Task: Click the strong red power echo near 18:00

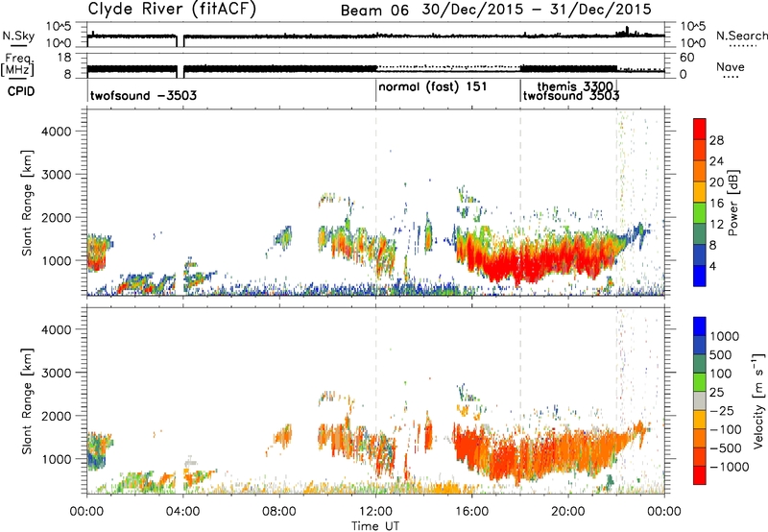Action: (x=520, y=263)
